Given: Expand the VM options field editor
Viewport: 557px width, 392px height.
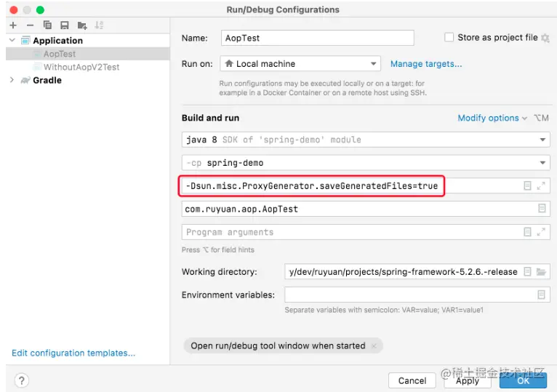Looking at the screenshot, I should click(x=541, y=186).
